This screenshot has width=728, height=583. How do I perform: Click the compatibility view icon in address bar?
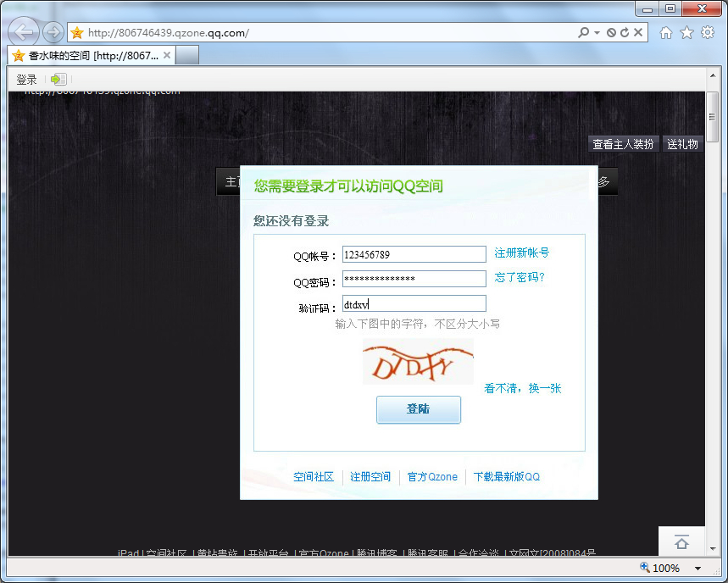[611, 32]
